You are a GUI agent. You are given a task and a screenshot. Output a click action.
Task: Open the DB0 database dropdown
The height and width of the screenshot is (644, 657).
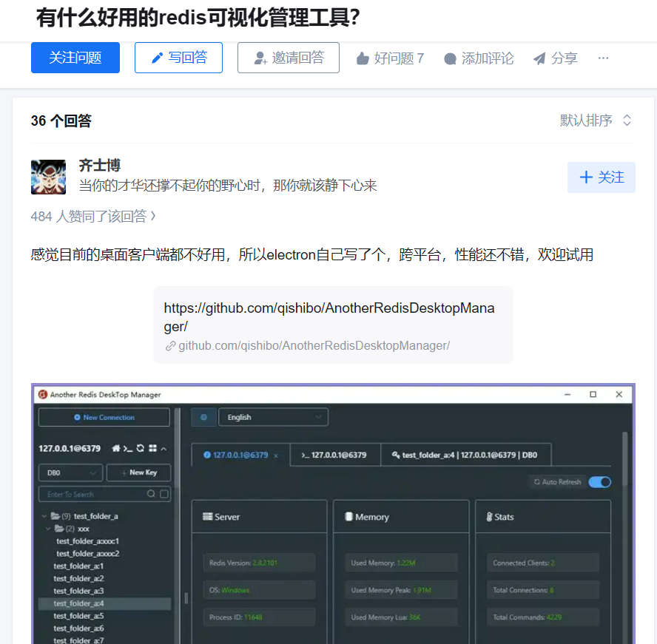pyautogui.click(x=70, y=472)
